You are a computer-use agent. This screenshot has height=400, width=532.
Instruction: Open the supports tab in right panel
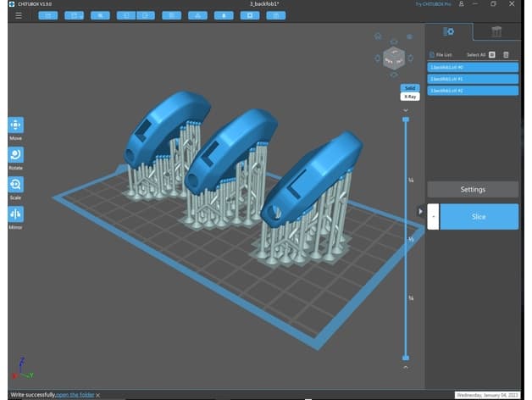[496, 32]
